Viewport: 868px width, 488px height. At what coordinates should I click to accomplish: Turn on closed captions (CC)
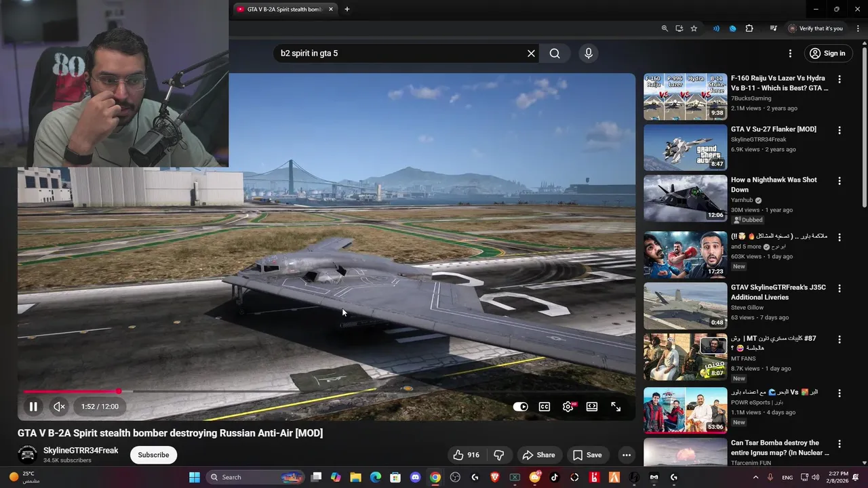point(545,407)
